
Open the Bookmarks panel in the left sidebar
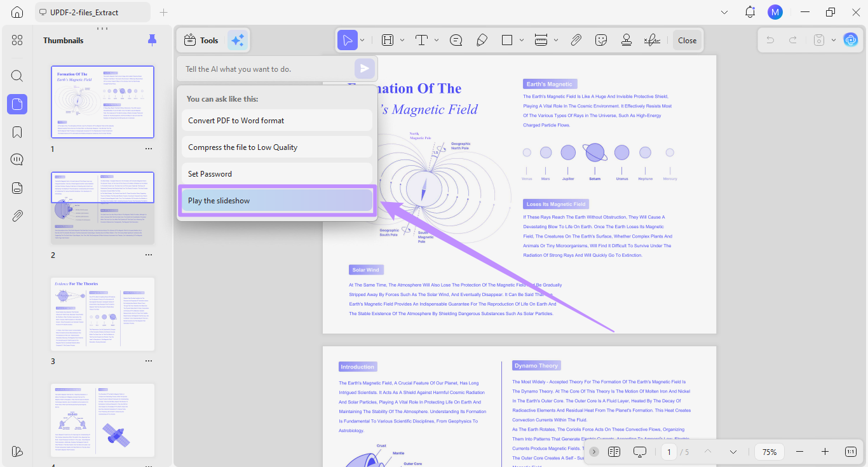pos(17,132)
